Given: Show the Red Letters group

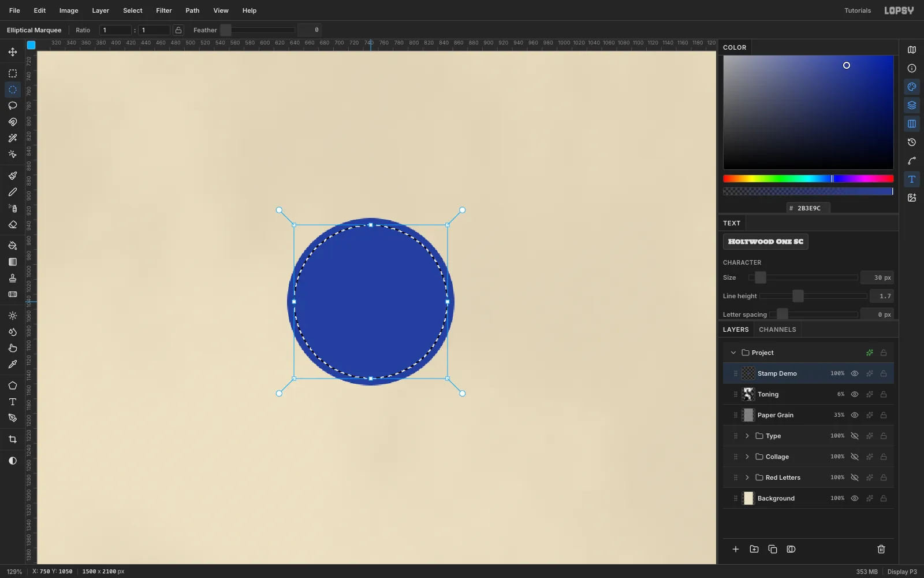Looking at the screenshot, I should [855, 477].
